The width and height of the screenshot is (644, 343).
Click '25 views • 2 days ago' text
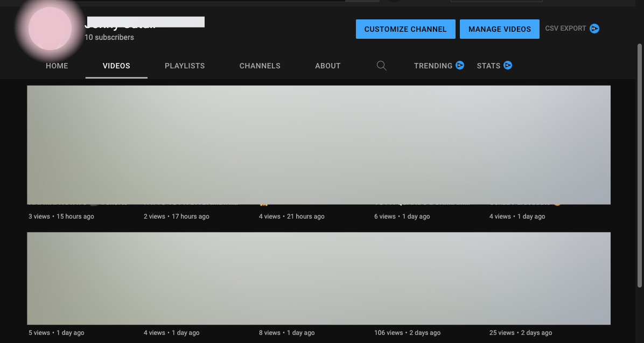point(521,333)
